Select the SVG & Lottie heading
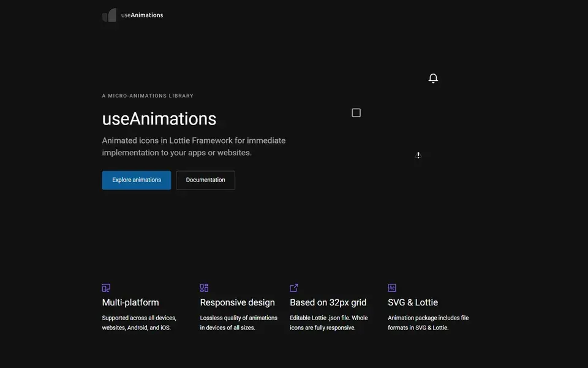Image resolution: width=588 pixels, height=368 pixels. coord(413,302)
